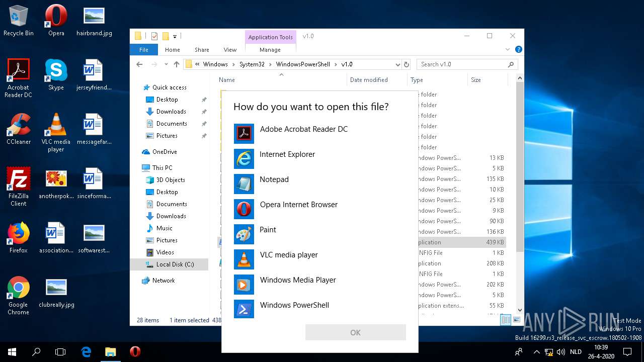Switch to large icons view in status bar

coord(517,320)
